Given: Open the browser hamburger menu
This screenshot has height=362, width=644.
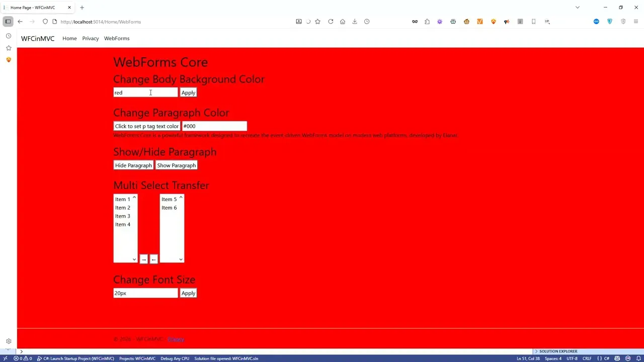Looking at the screenshot, I should [x=636, y=22].
